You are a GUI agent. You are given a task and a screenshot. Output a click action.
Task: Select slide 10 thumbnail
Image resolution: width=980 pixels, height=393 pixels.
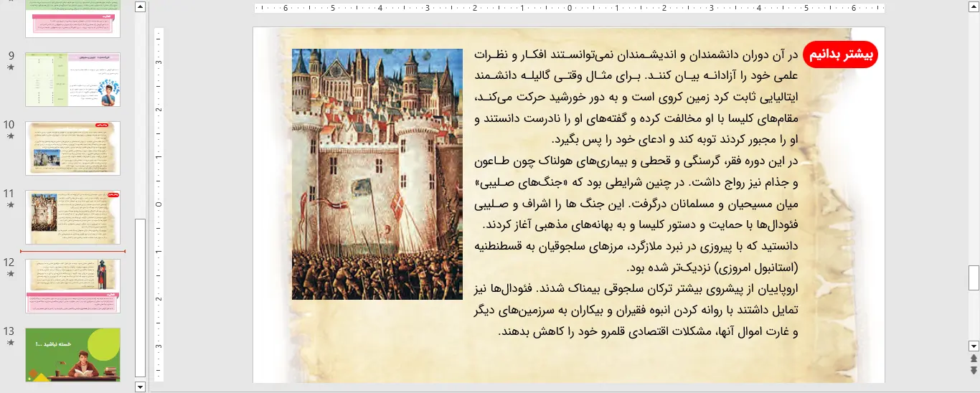(72, 148)
